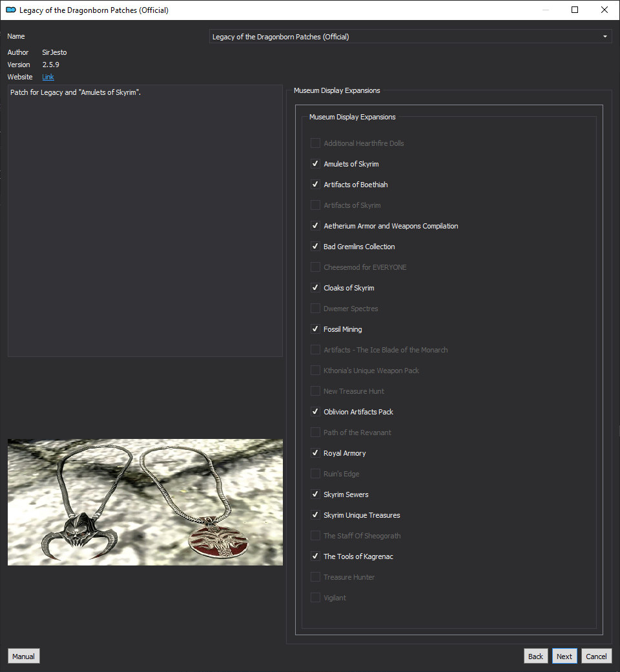Click the Ruin's Edge checkbox
Viewport: 620px width, 672px height.
[315, 474]
